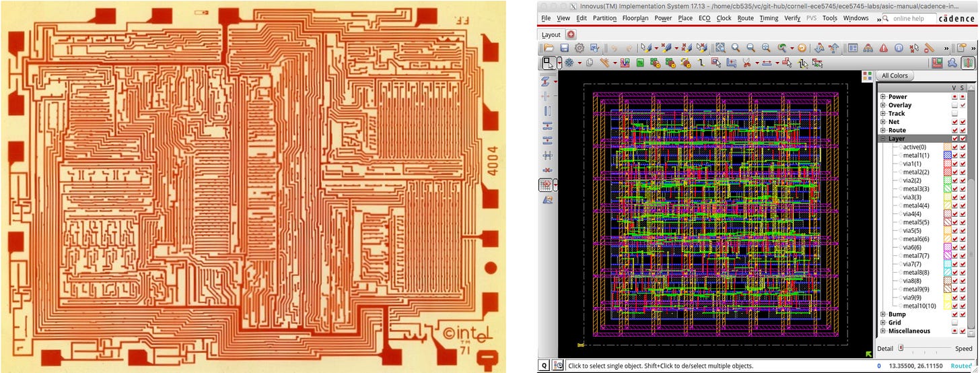Open the Floorplan menu
980x373 pixels.
(x=636, y=18)
